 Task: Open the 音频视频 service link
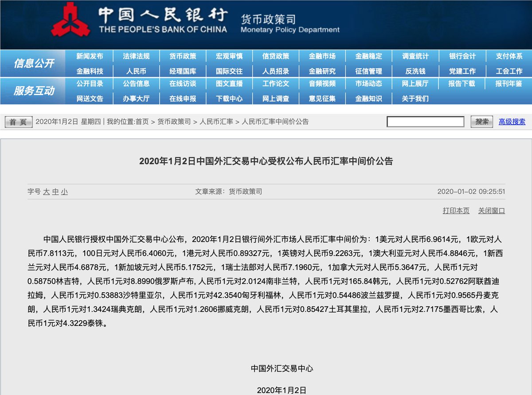(x=322, y=84)
